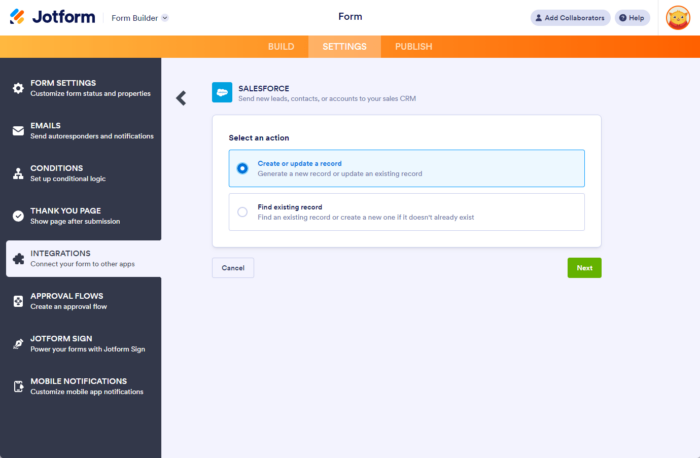Open the Form Builder dropdown

point(140,18)
